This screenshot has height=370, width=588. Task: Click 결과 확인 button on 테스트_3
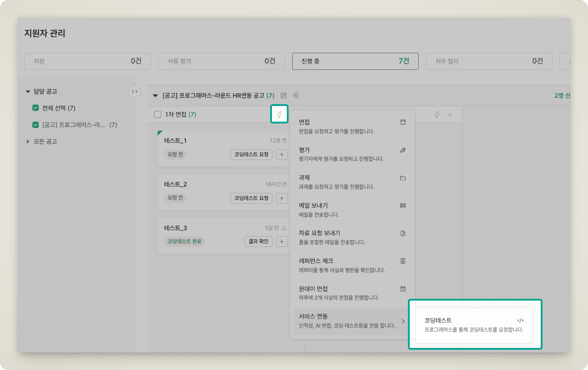tap(258, 242)
